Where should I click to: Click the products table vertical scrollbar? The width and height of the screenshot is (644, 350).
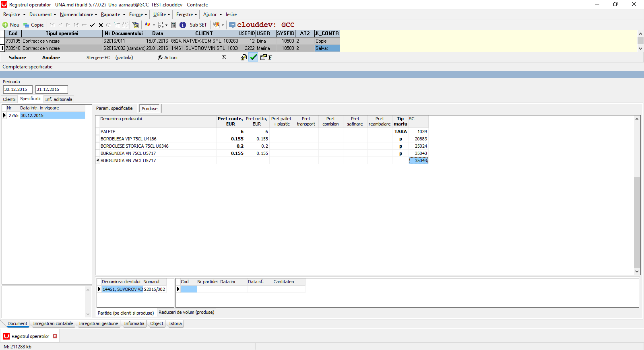[x=637, y=196]
